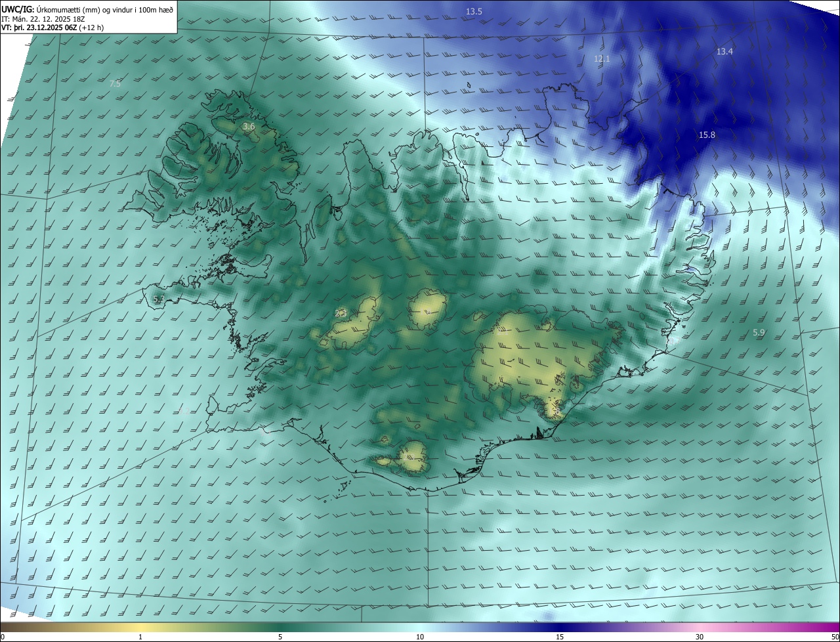Click the '5' tick on the color scale
The width and height of the screenshot is (840, 642).
(x=280, y=637)
